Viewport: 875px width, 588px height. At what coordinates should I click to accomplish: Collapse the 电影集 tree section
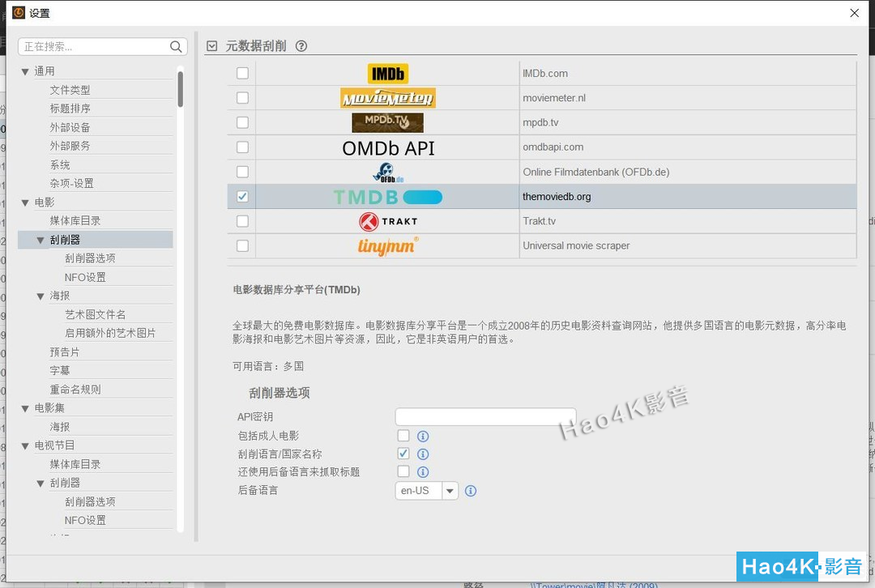[25, 408]
